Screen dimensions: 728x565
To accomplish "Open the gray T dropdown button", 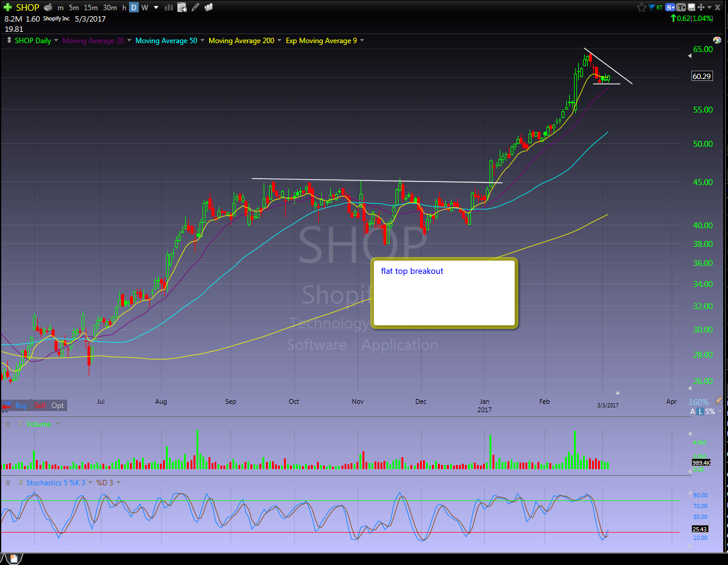I will (x=682, y=7).
